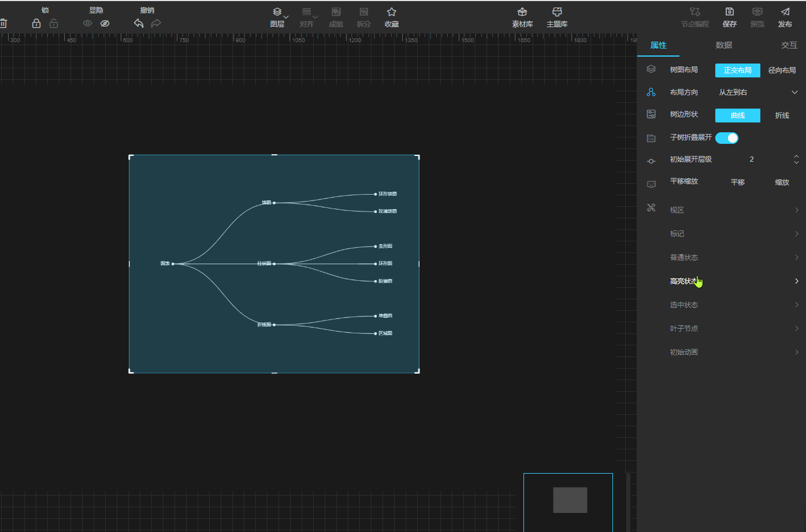Switch to the 数据 data tab
This screenshot has height=532, width=806.
[724, 45]
